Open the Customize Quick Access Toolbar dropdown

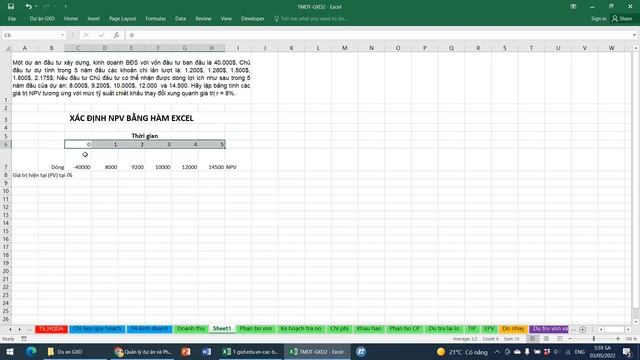(66, 7)
